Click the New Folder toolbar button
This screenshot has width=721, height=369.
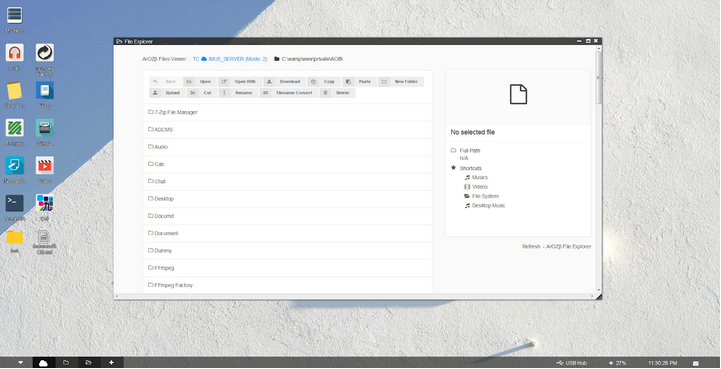[401, 82]
